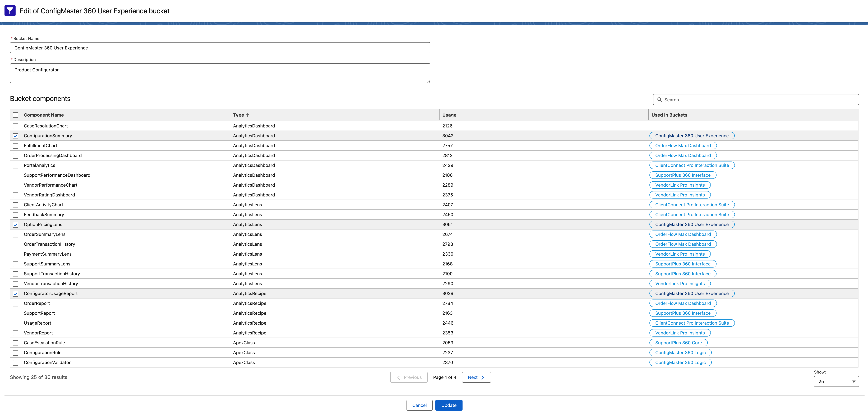
Task: Uncheck the ConfiguratorUsageReport checkbox
Action: click(16, 294)
